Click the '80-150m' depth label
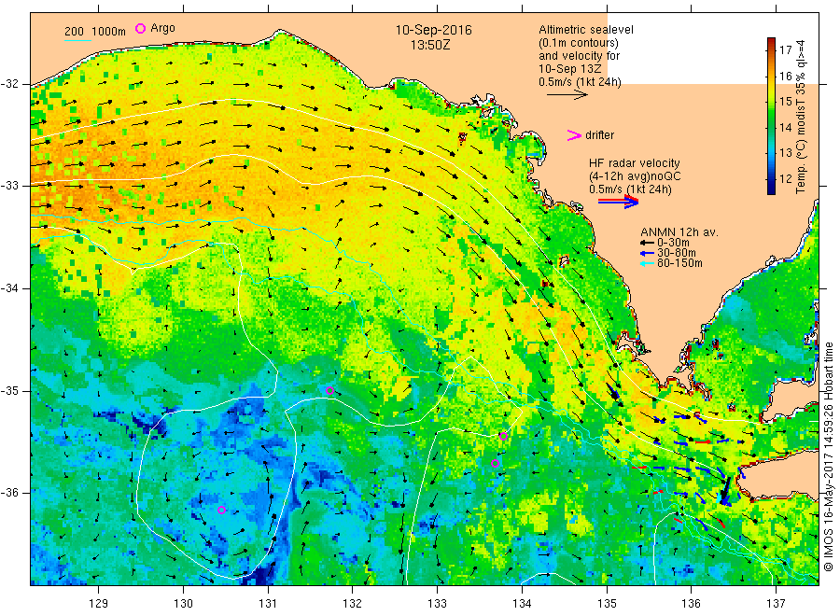This screenshot has height=616, width=840. pyautogui.click(x=679, y=263)
